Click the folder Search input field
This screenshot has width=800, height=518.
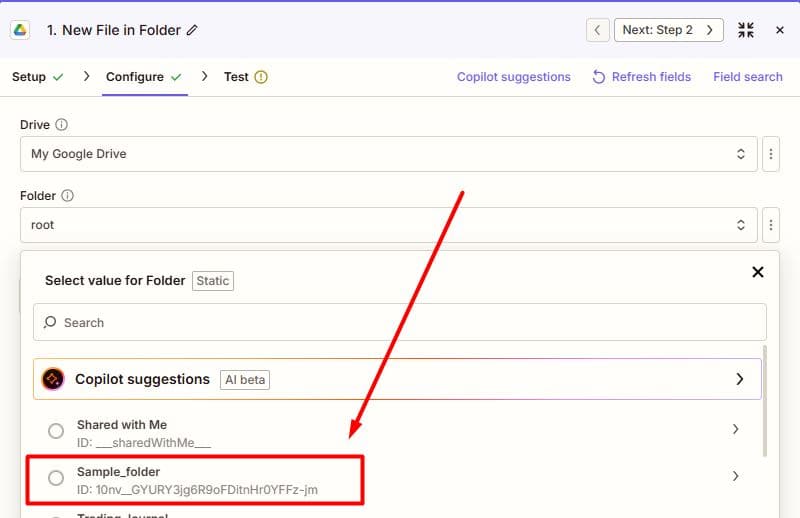coord(399,322)
